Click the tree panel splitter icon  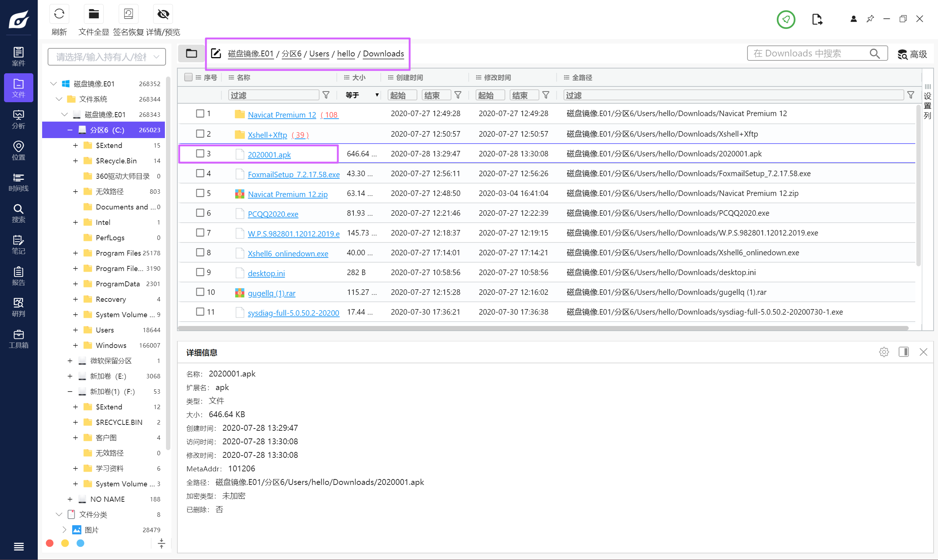[x=162, y=544]
